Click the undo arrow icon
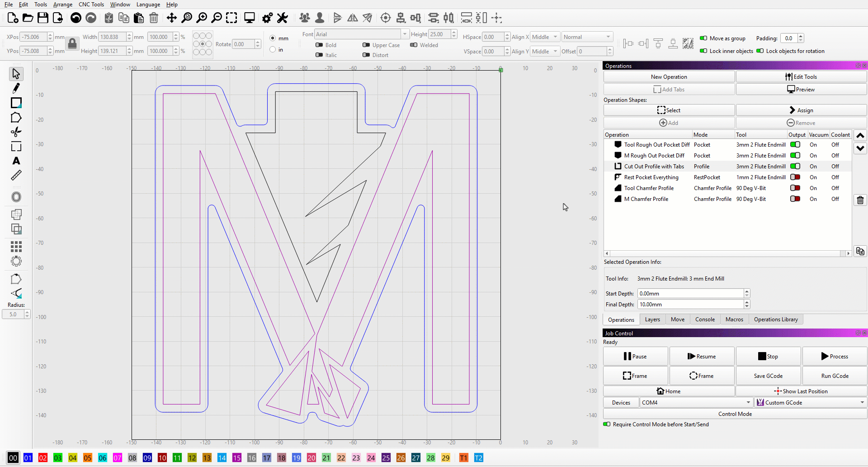868x467 pixels. [x=76, y=18]
